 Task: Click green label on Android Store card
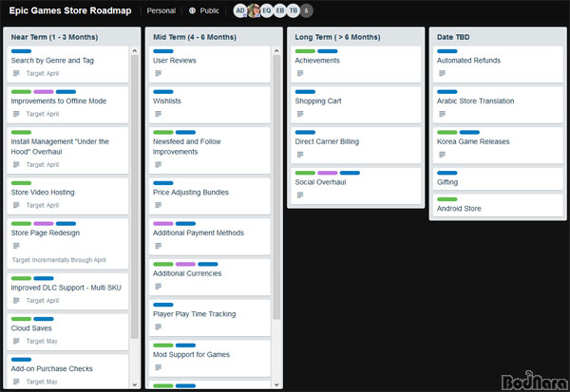tap(447, 199)
